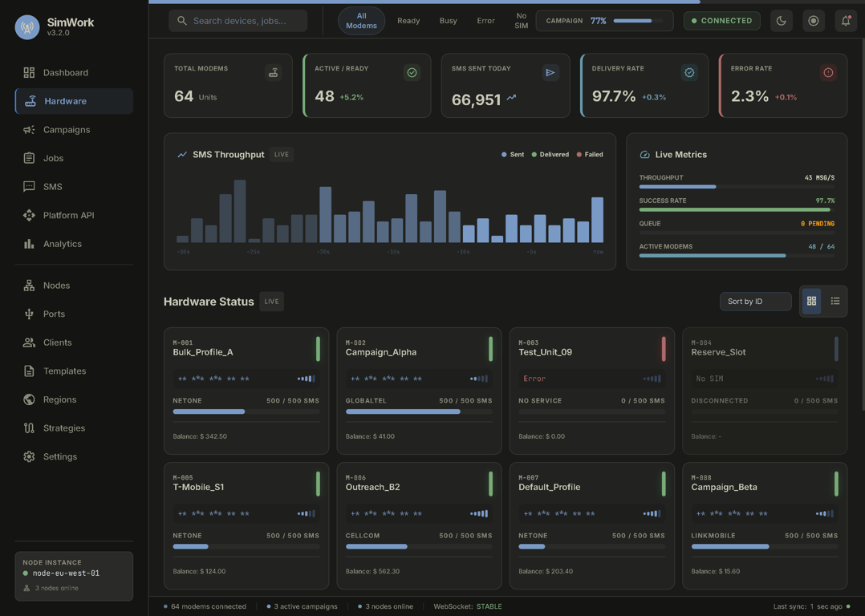This screenshot has width=865, height=616.
Task: Toggle dark mode moon icon
Action: [781, 21]
